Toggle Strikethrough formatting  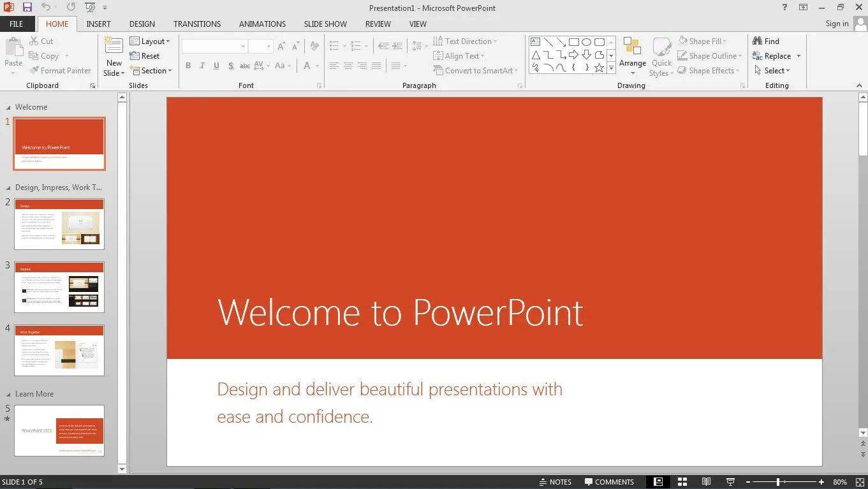[x=245, y=66]
